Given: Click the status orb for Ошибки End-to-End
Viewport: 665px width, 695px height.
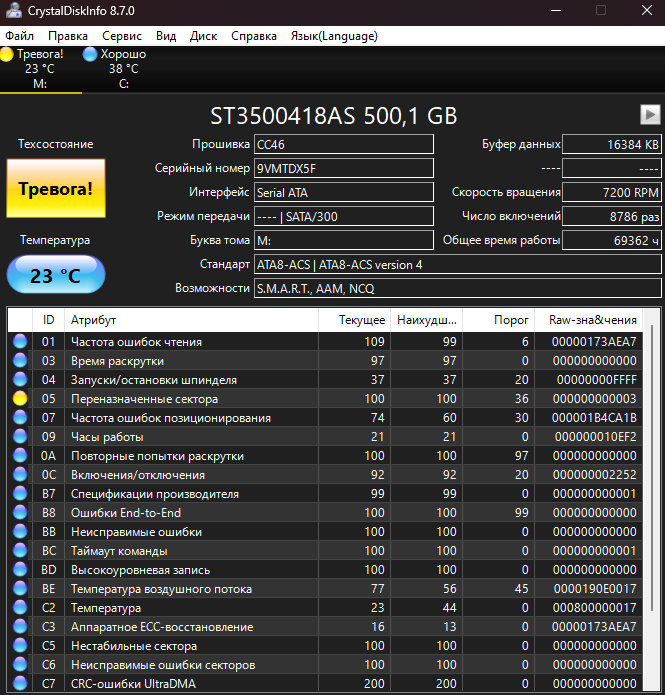Looking at the screenshot, I should point(20,512).
